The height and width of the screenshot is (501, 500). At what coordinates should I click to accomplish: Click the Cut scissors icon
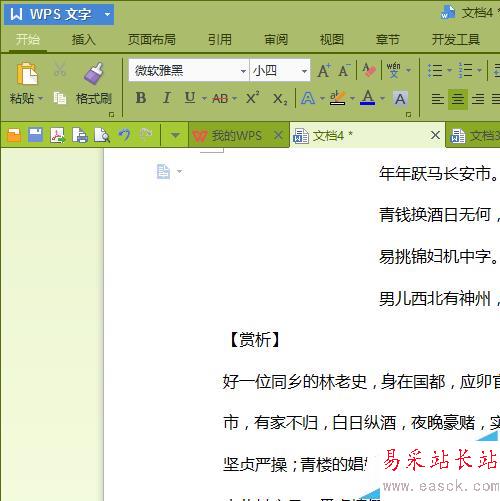(60, 70)
